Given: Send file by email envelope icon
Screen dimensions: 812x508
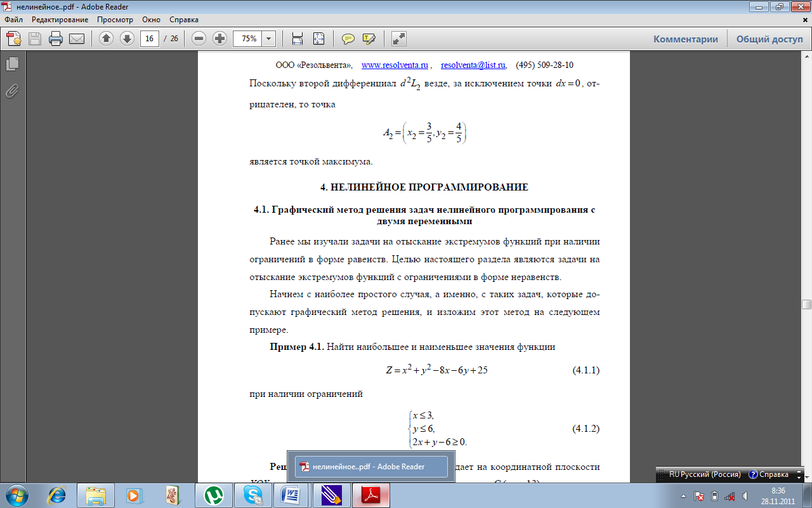Looking at the screenshot, I should point(77,39).
